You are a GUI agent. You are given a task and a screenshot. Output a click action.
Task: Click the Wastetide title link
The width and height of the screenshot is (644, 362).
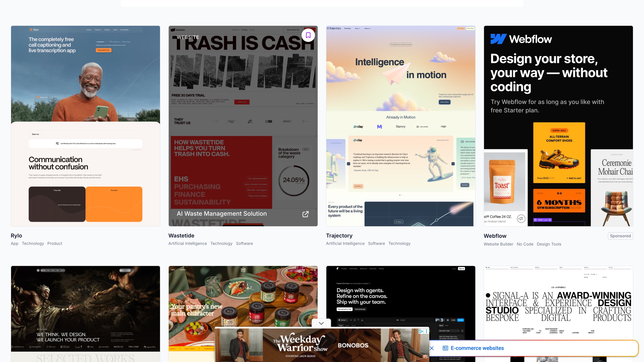coord(181,236)
